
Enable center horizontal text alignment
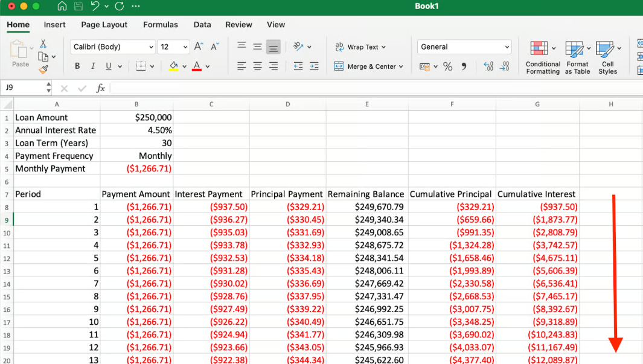257,66
